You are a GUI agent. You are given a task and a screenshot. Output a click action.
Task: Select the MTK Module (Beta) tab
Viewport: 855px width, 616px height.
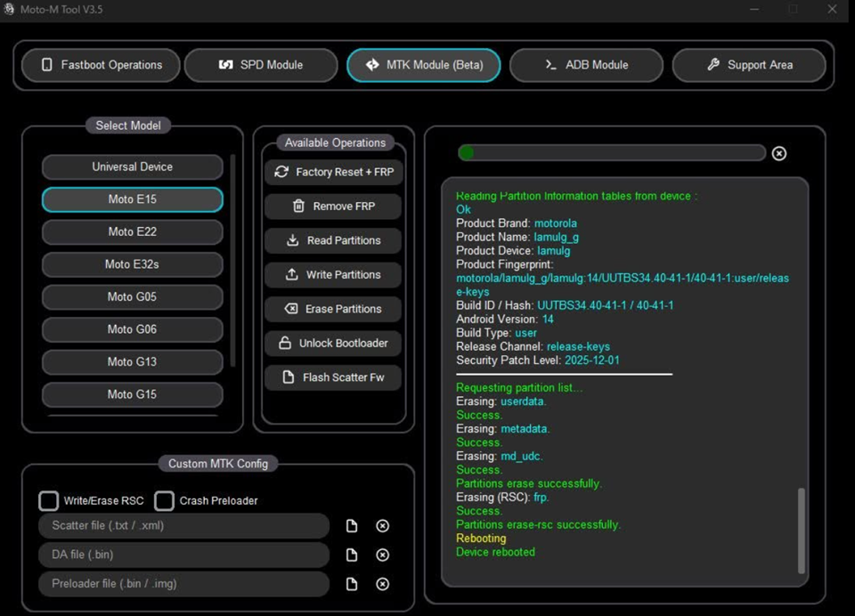[x=424, y=65]
